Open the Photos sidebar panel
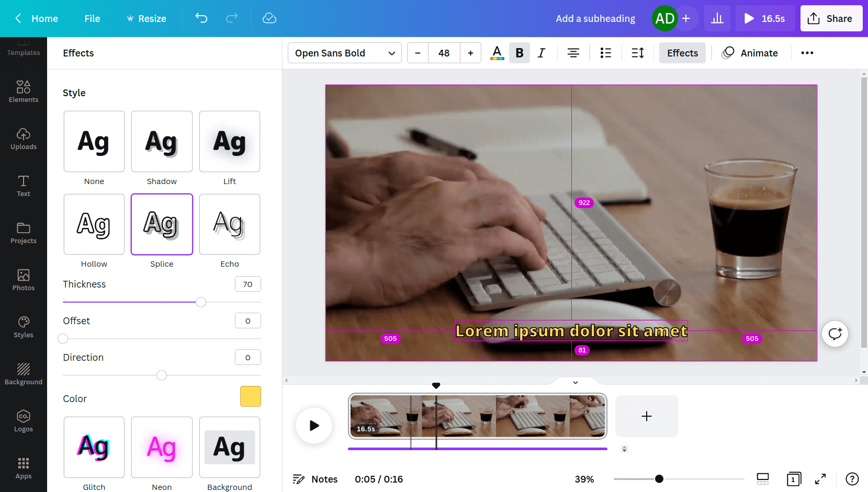868x492 pixels. point(24,280)
